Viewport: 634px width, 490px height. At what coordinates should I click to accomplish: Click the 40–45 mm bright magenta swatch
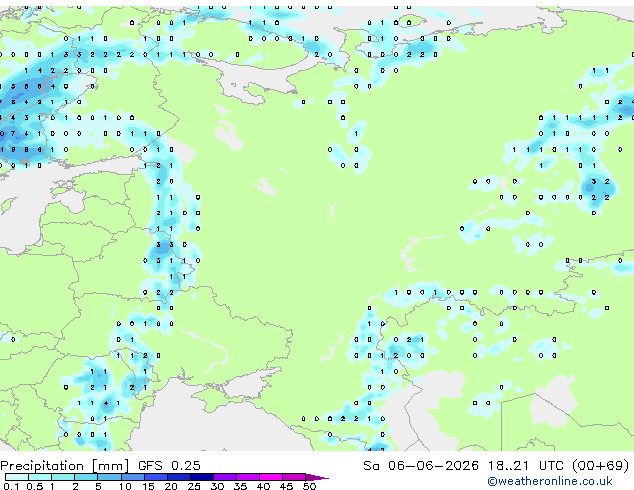coord(271,477)
